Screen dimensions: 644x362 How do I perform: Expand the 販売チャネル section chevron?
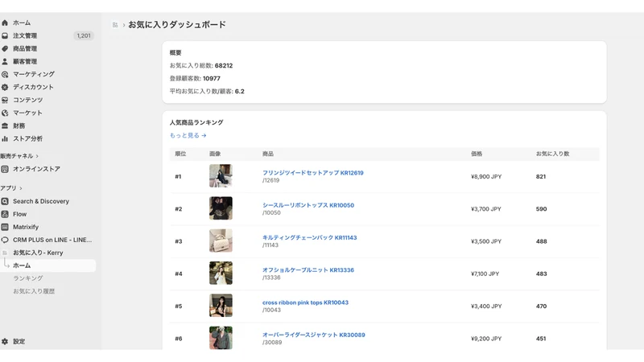point(37,156)
